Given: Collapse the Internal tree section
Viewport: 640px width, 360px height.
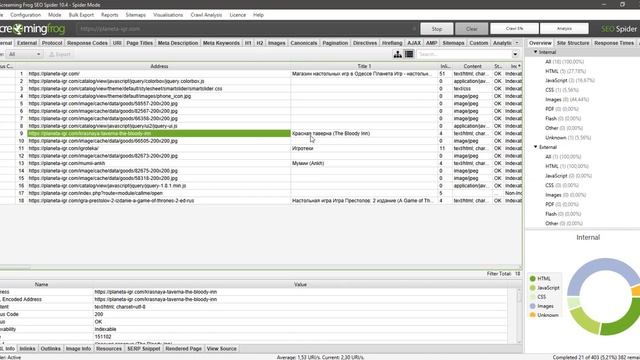Looking at the screenshot, I should pyautogui.click(x=536, y=52).
